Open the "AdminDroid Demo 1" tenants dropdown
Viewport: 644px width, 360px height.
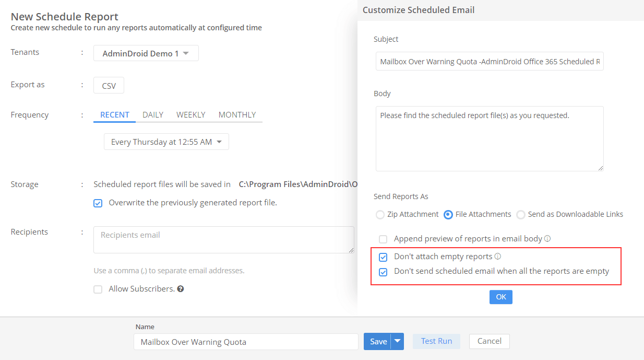tap(146, 53)
